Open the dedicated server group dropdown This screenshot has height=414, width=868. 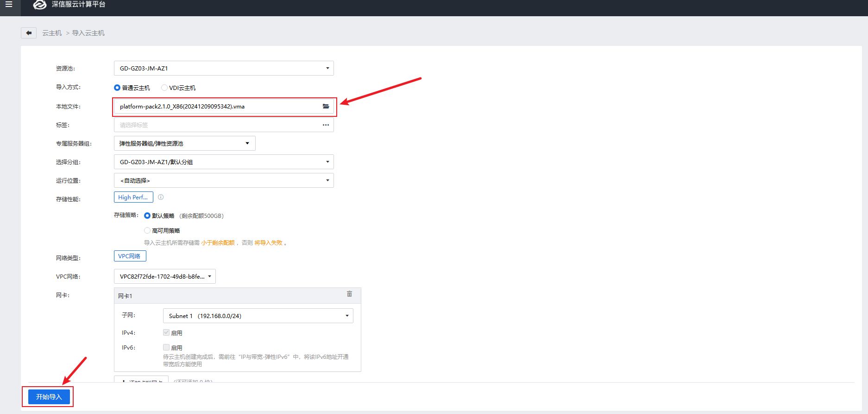pos(184,143)
